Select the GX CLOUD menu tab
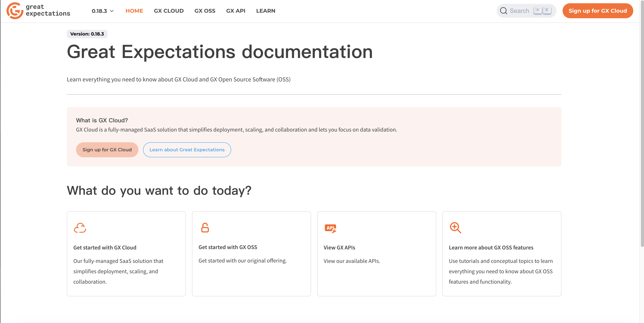Image resolution: width=644 pixels, height=323 pixels. click(168, 11)
